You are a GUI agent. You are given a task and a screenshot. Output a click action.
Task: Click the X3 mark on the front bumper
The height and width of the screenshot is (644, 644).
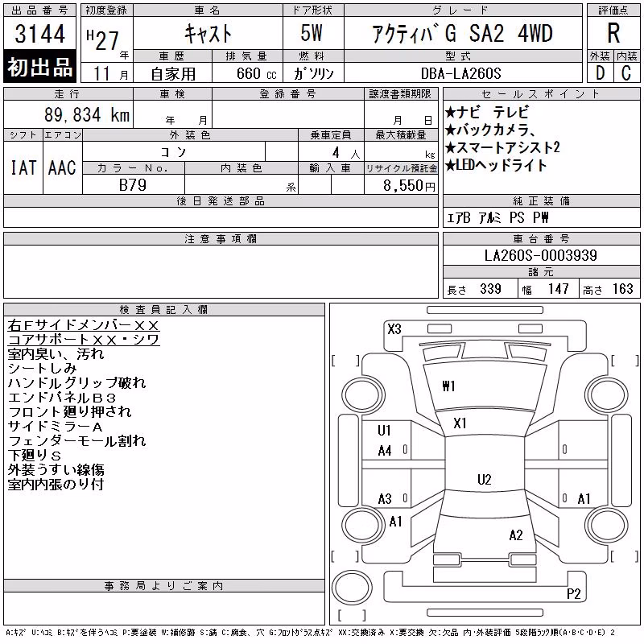click(394, 329)
